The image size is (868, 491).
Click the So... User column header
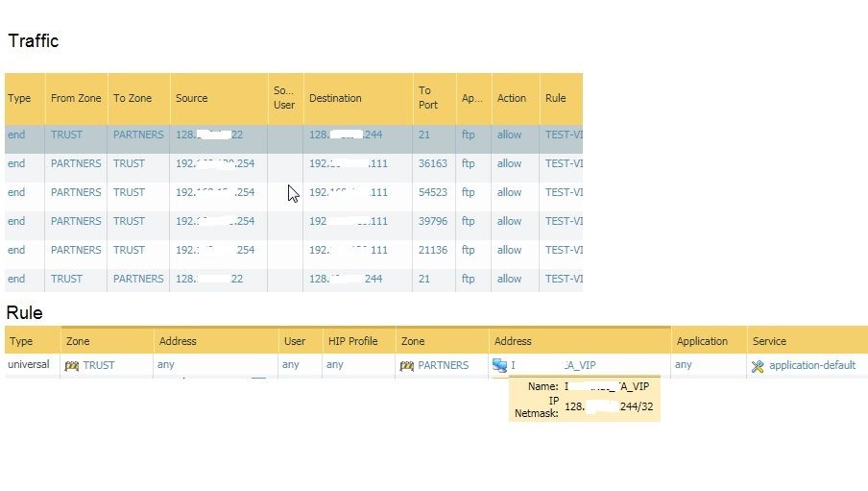click(x=284, y=98)
